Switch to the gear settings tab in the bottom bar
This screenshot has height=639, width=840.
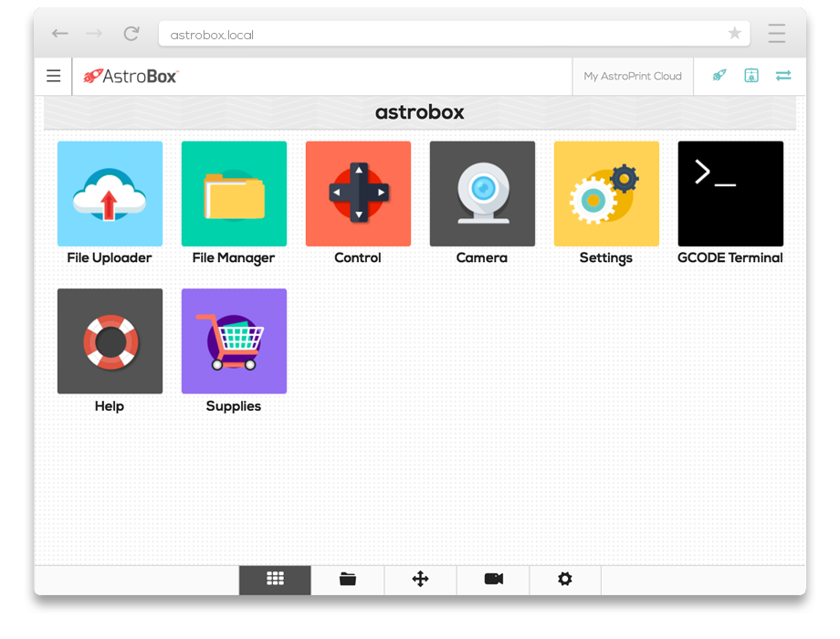[565, 580]
